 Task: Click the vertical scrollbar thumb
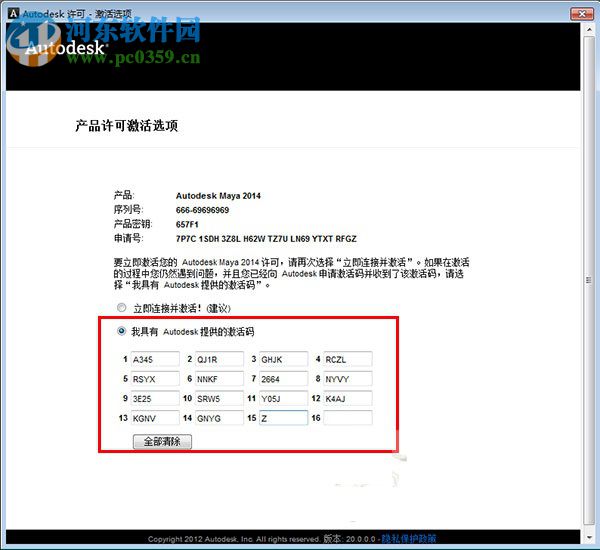[x=589, y=280]
